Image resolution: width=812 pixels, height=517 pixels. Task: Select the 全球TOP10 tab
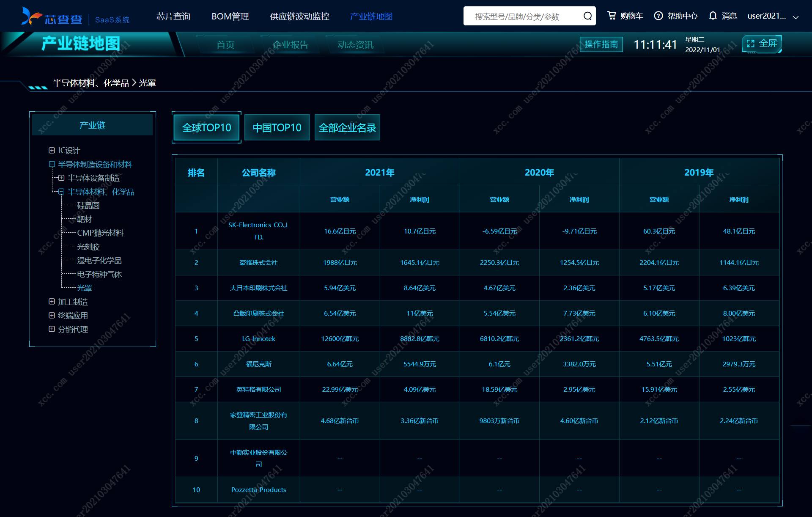tap(206, 127)
